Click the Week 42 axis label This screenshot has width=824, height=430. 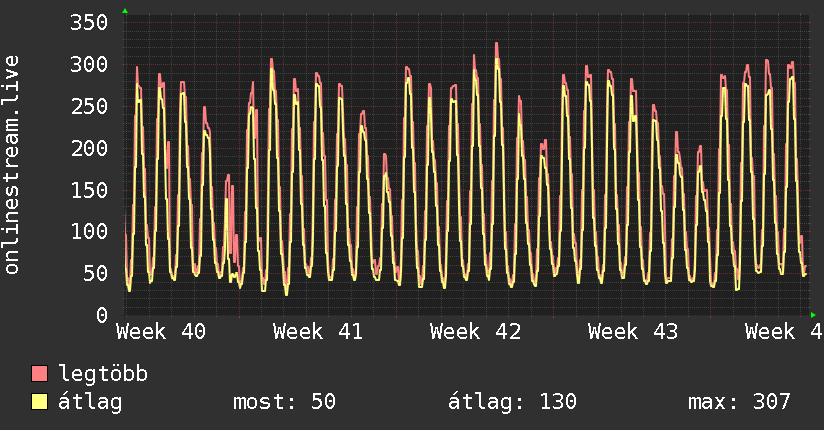point(476,332)
